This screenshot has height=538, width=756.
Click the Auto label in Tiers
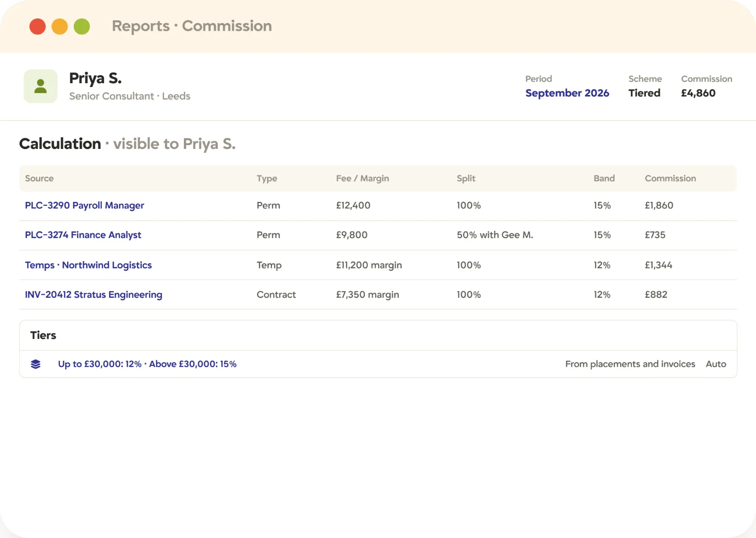pos(716,364)
